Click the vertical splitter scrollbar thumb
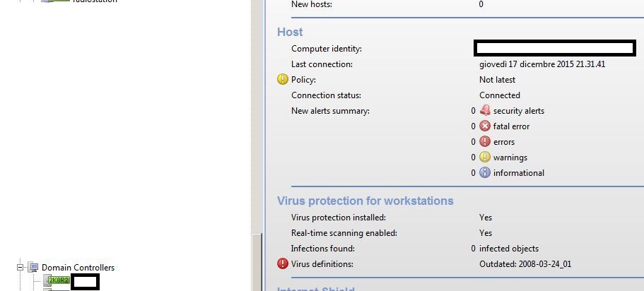The width and height of the screenshot is (644, 291). tap(257, 263)
